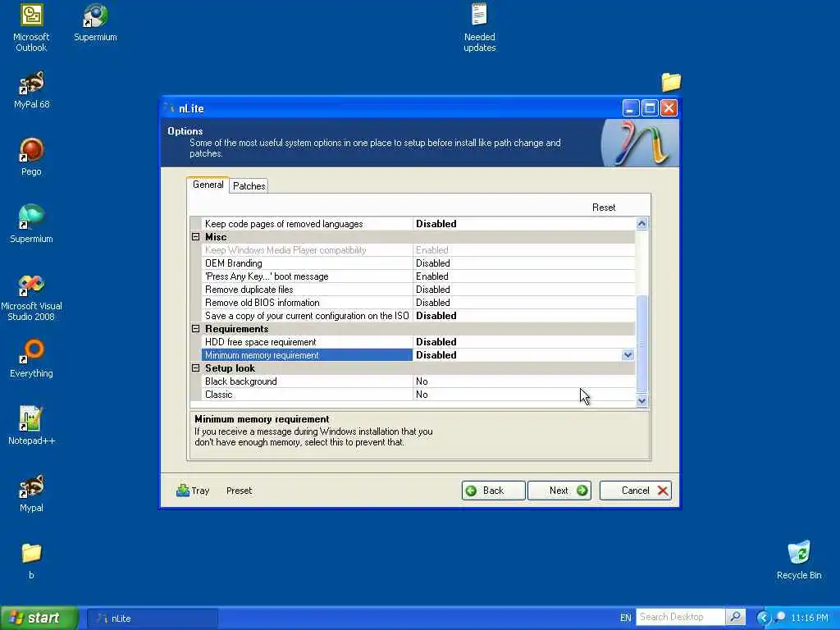Expand hidden tray icons arrow

764,618
